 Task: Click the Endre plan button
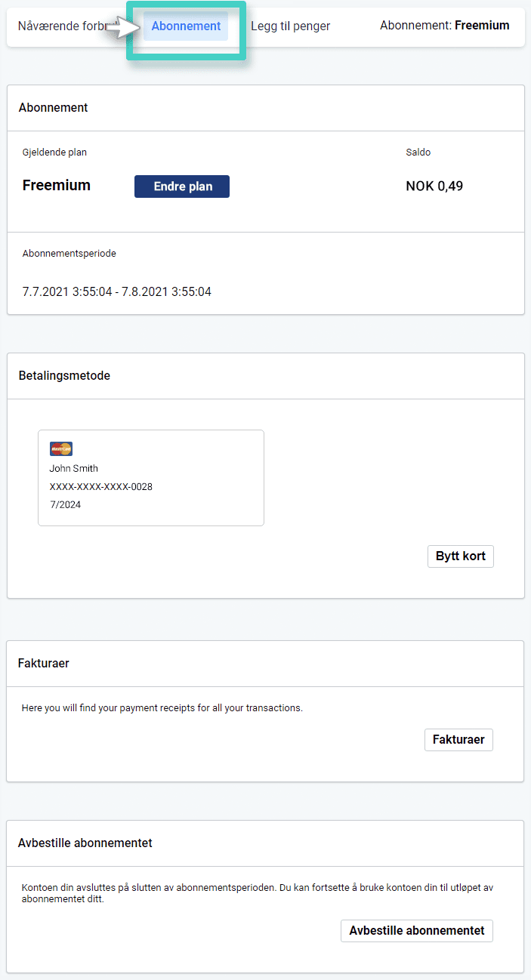click(181, 186)
